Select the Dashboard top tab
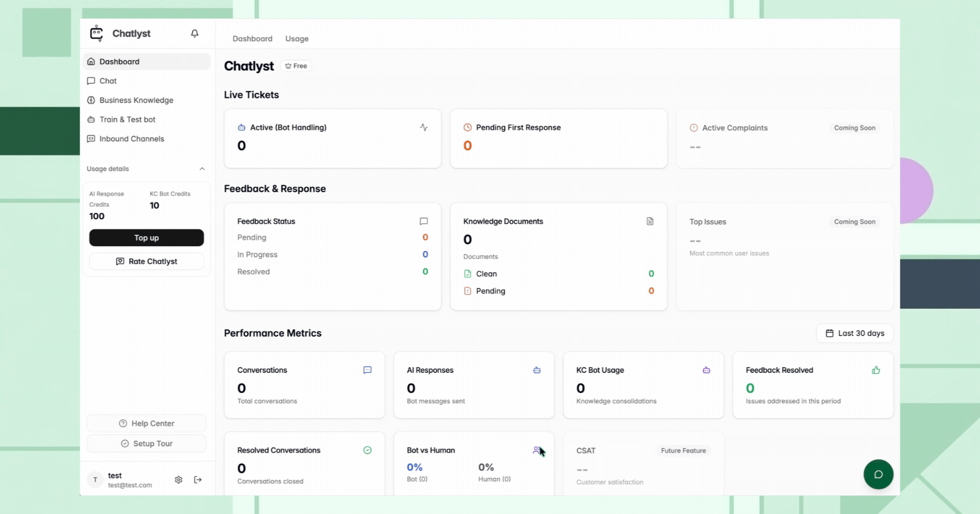 pos(253,39)
